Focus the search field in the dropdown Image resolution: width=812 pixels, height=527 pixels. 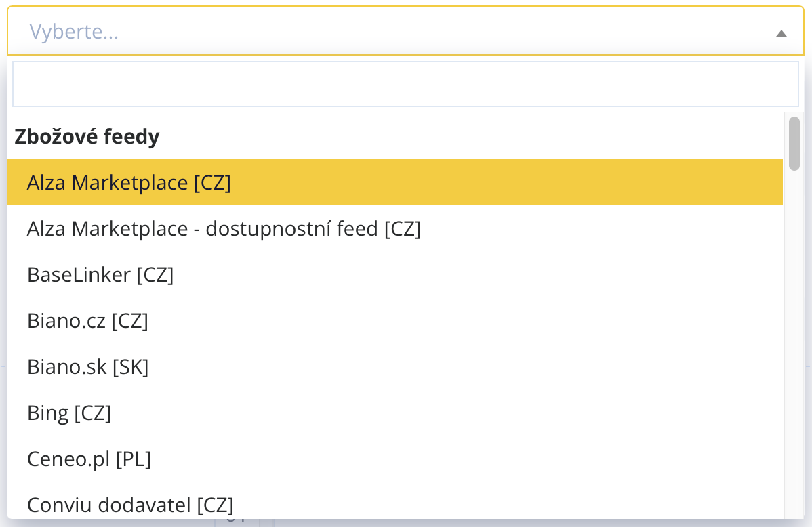click(x=405, y=84)
